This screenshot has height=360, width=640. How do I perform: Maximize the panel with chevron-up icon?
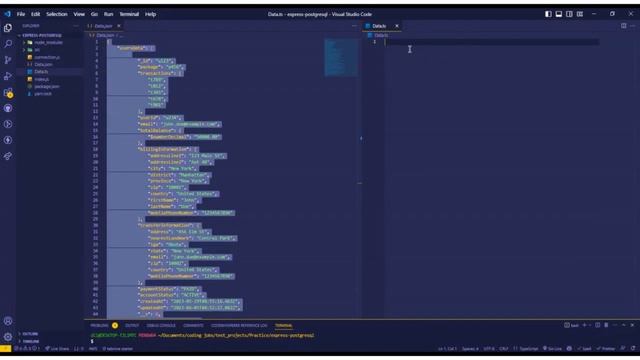tap(624, 325)
